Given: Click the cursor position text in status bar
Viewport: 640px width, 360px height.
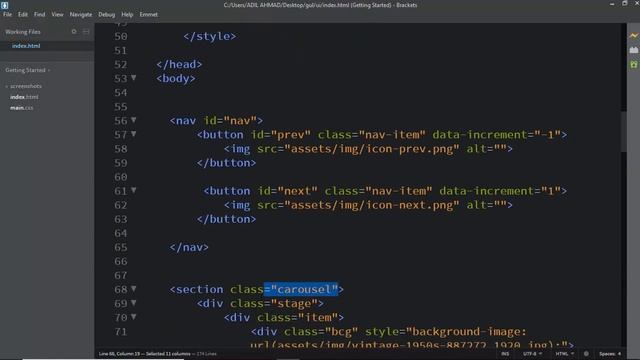Looking at the screenshot, I should (x=119, y=354).
